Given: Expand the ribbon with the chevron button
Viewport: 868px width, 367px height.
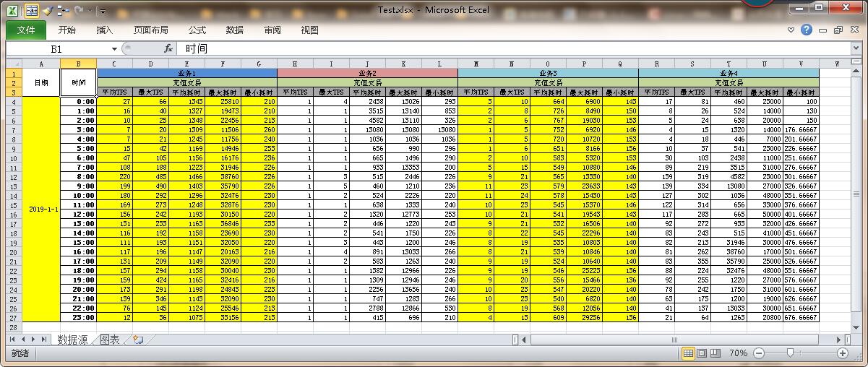Looking at the screenshot, I should click(x=792, y=30).
